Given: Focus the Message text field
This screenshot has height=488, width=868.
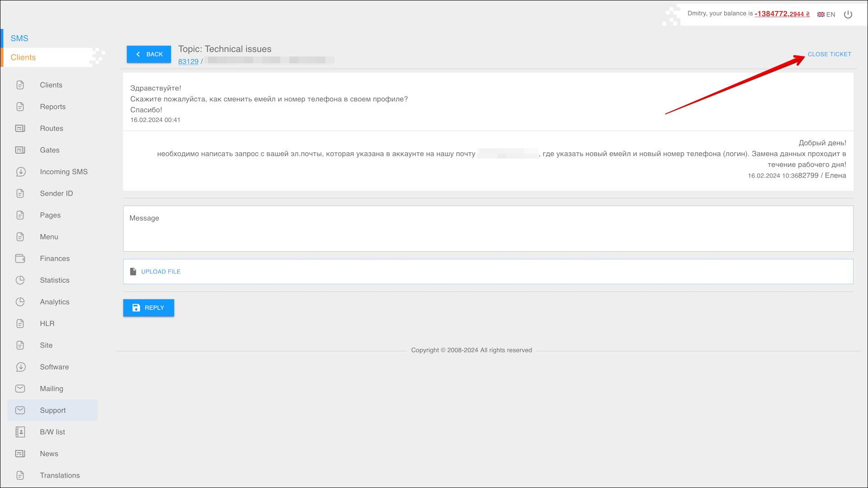Looking at the screenshot, I should pyautogui.click(x=488, y=229).
